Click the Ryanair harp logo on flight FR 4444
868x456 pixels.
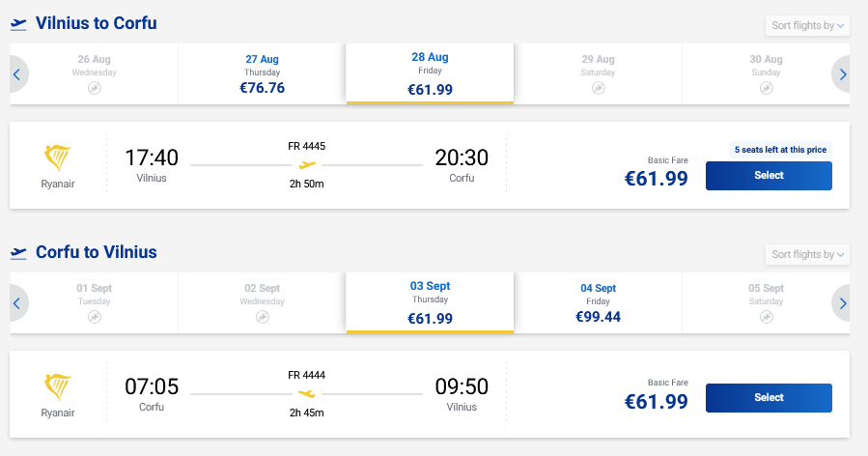pos(59,386)
